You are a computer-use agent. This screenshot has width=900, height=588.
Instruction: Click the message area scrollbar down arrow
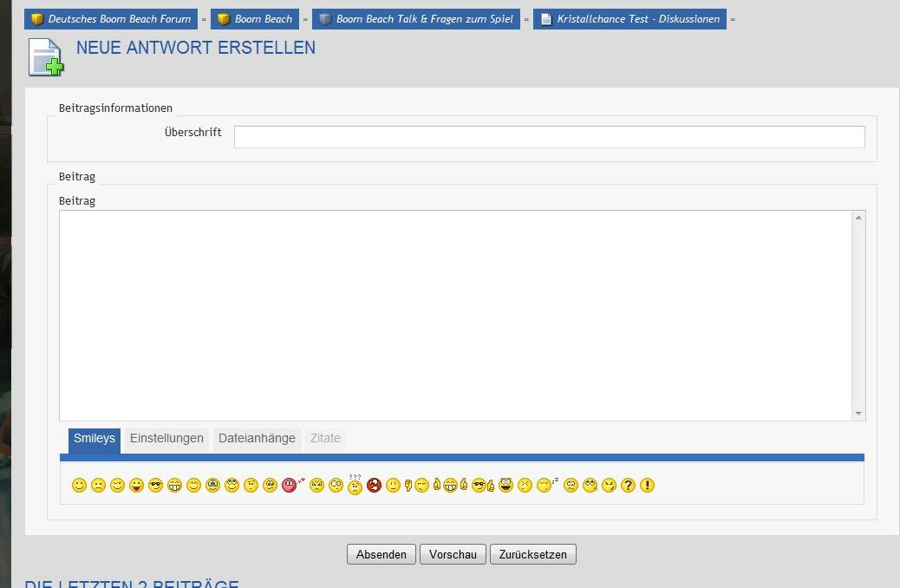(x=858, y=414)
